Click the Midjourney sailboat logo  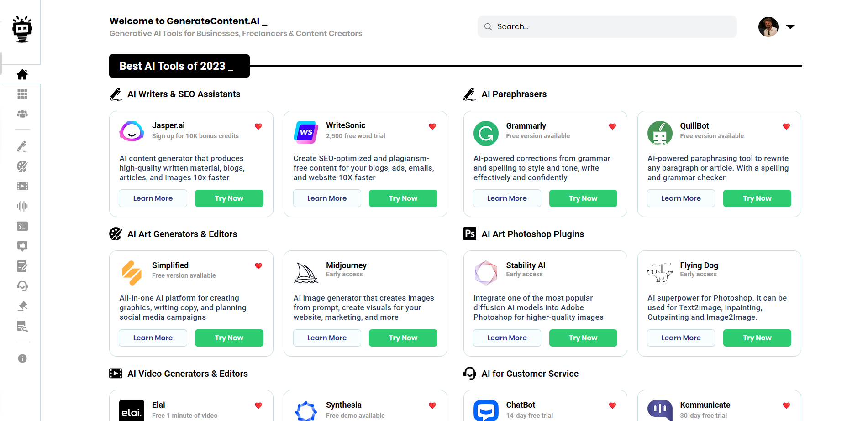pos(306,273)
